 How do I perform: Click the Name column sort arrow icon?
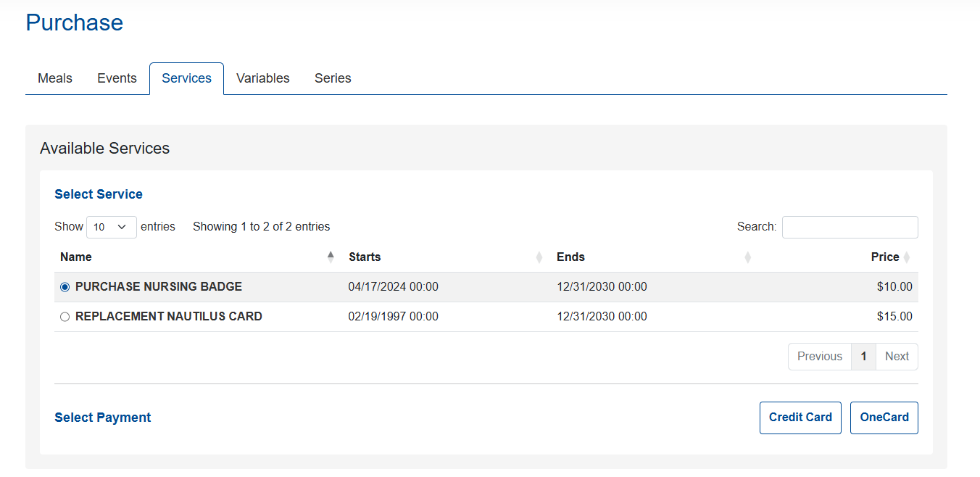(331, 257)
